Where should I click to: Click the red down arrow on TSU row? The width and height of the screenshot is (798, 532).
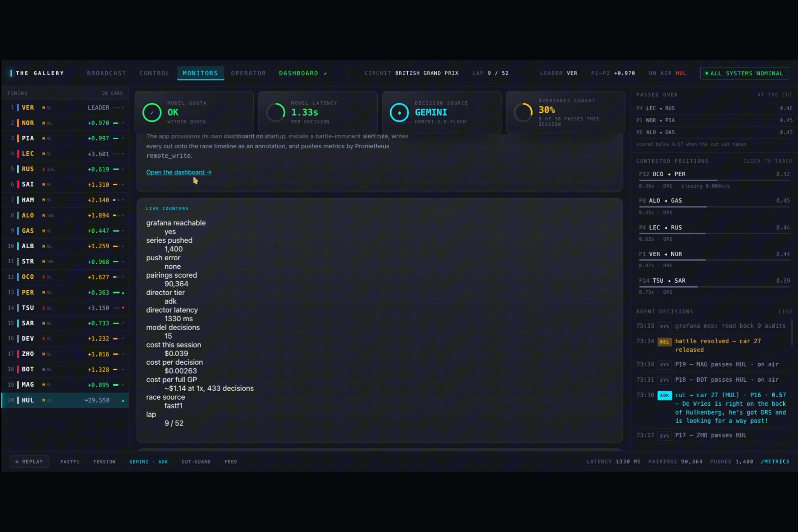(123, 308)
